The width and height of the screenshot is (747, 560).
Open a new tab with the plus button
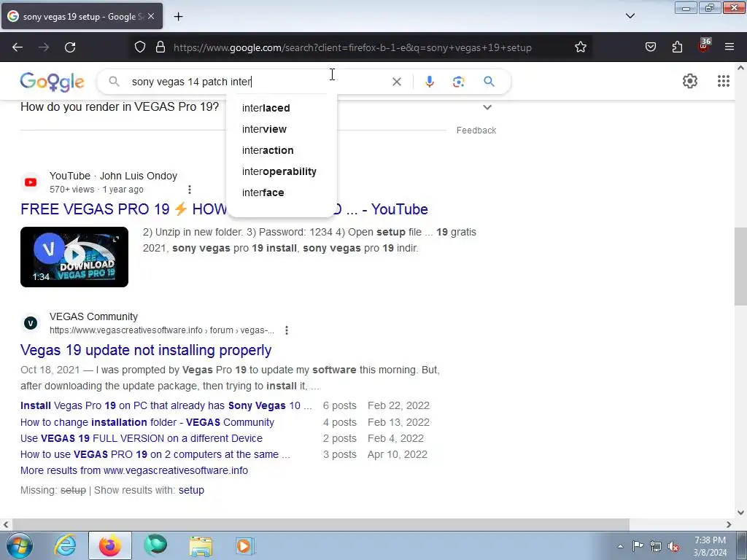click(x=178, y=17)
